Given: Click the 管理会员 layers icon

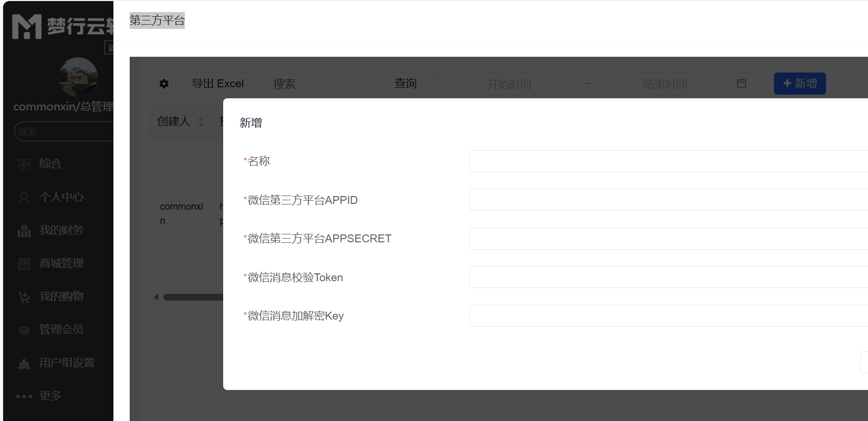Looking at the screenshot, I should tap(24, 330).
